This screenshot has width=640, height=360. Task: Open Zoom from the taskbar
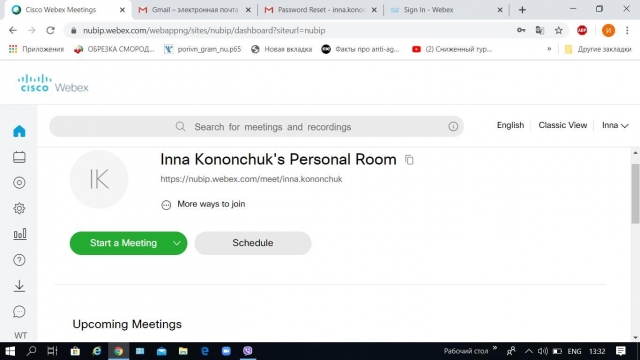[226, 351]
